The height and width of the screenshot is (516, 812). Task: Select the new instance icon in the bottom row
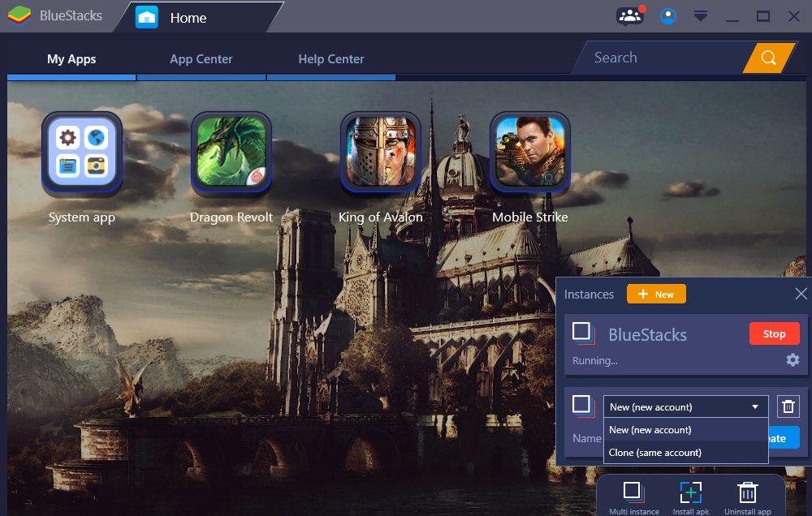(582, 406)
